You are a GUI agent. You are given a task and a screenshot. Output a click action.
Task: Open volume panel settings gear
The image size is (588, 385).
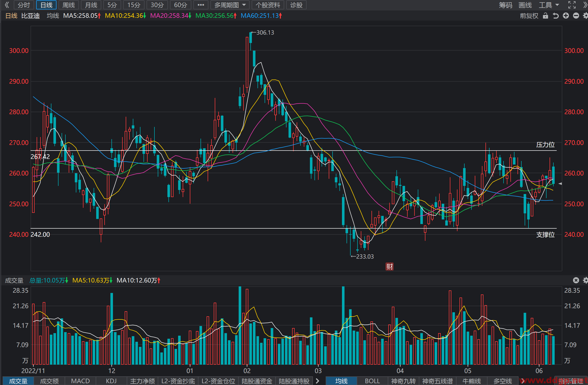click(x=585, y=280)
